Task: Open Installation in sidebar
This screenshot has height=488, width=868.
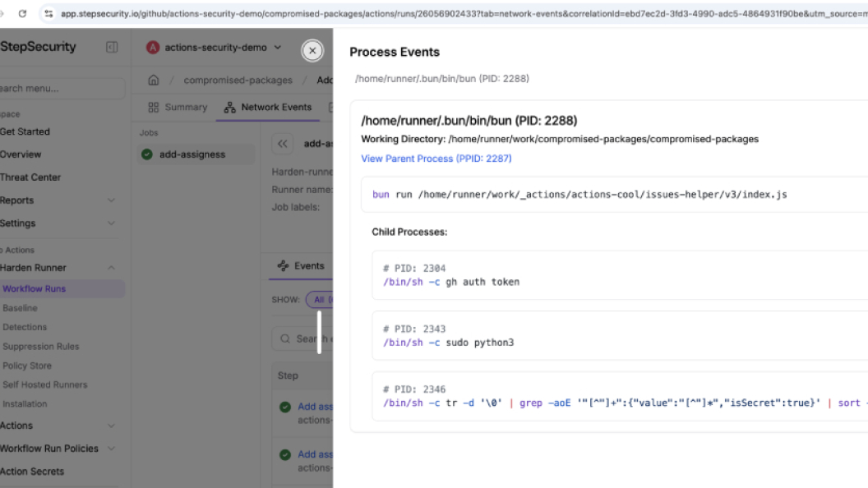Action: click(x=25, y=404)
